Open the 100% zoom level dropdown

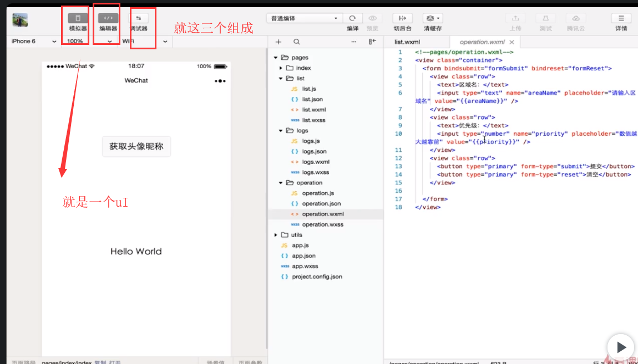pos(89,41)
